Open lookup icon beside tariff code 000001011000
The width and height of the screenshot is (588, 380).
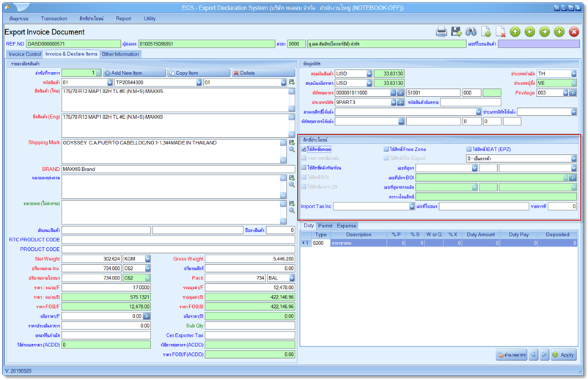coord(400,92)
